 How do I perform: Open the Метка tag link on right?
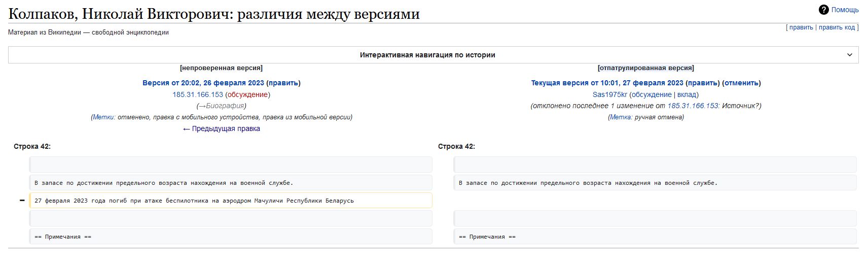[621, 117]
